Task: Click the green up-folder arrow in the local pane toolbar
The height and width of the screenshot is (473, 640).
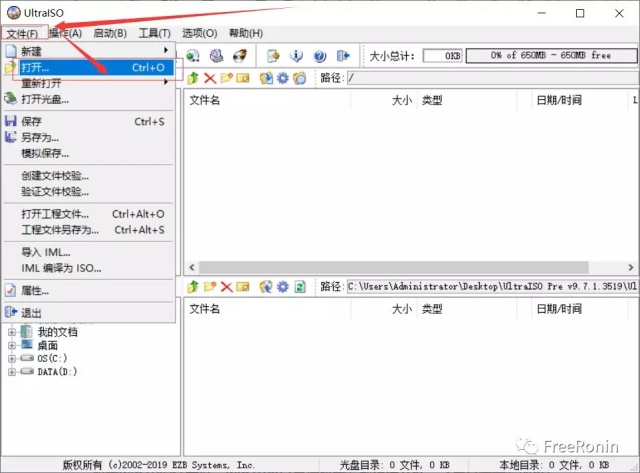Action: tap(193, 286)
